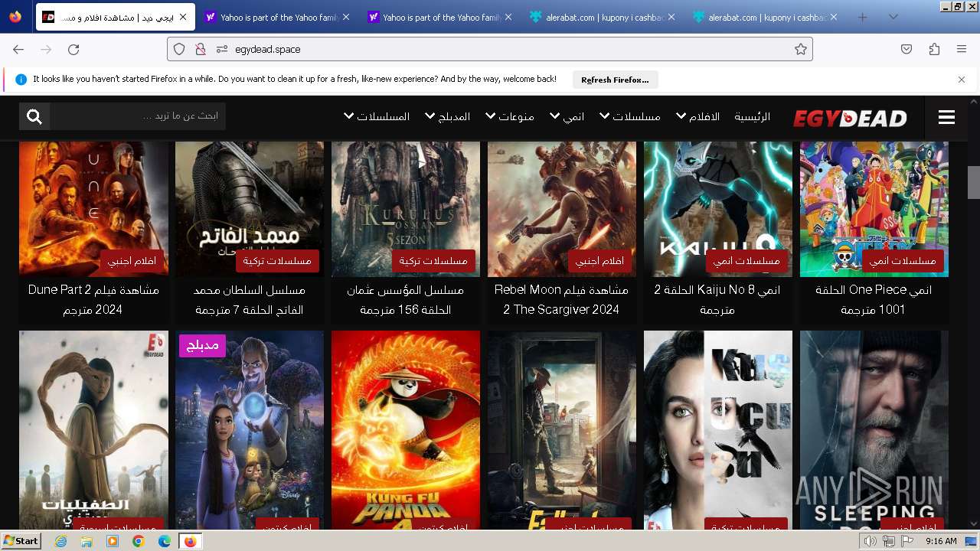Screen dimensions: 980x551
Task: Open media player from taskbar
Action: pyautogui.click(x=113, y=541)
